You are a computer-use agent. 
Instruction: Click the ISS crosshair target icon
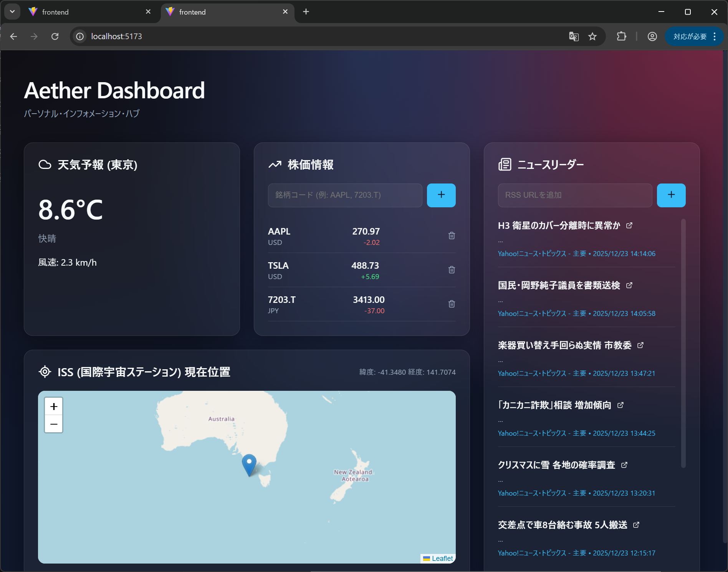(x=45, y=372)
